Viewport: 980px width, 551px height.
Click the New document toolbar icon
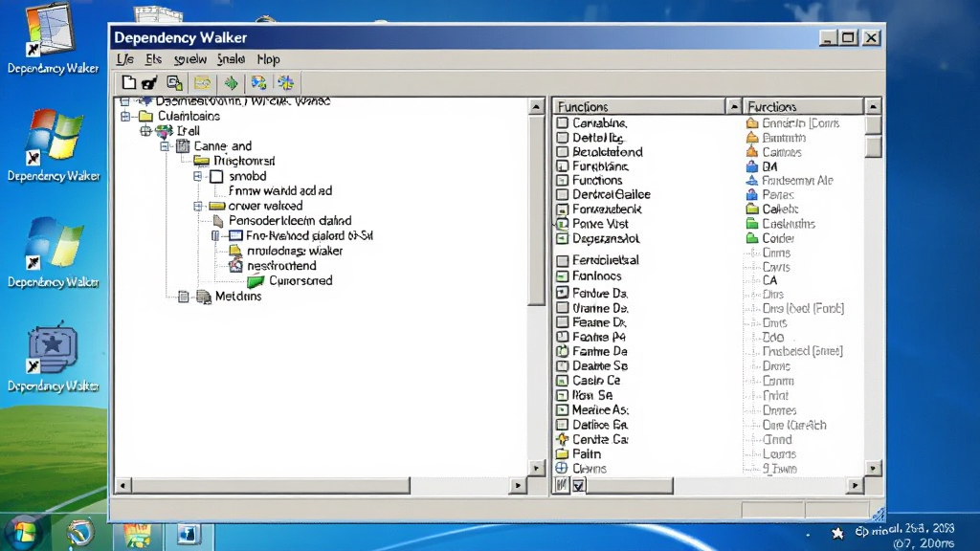[x=129, y=82]
